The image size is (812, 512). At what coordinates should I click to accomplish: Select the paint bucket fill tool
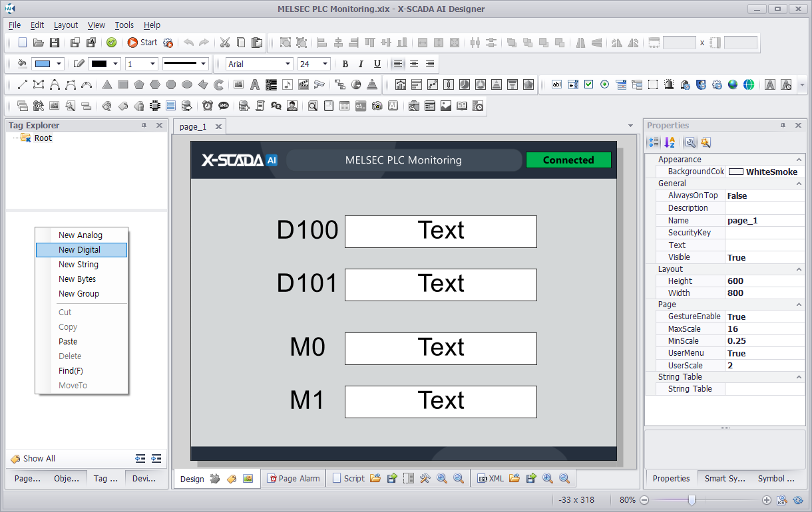(x=22, y=64)
